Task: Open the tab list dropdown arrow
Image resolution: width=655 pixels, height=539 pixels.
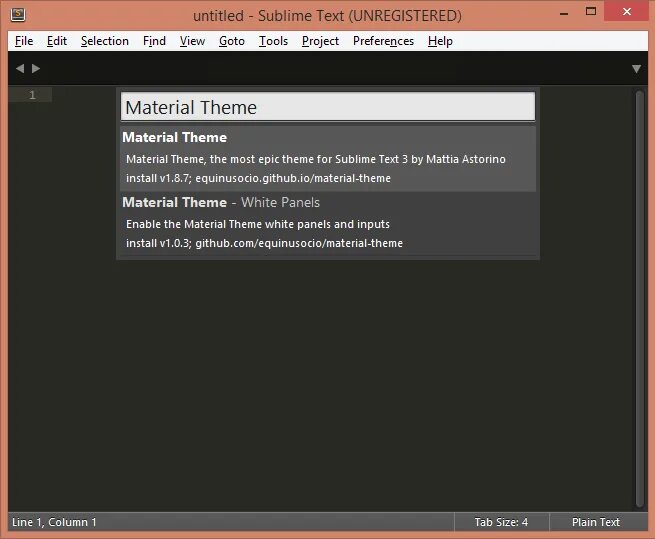Action: coord(636,69)
